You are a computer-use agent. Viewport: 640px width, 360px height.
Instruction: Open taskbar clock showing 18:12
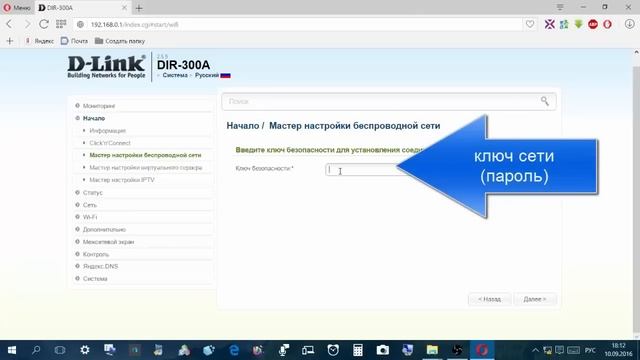pyautogui.click(x=618, y=350)
